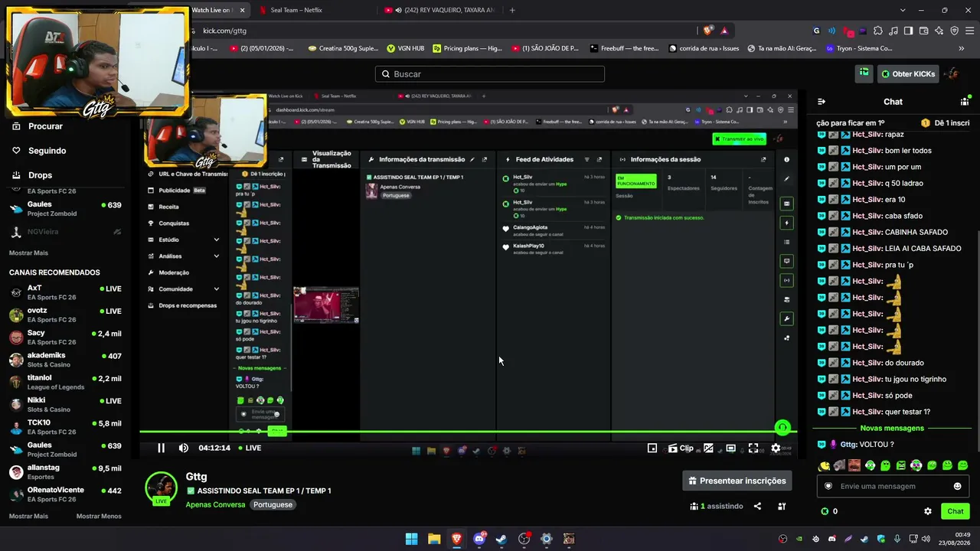Expand recommended list via Mostrar Mais
The width and height of the screenshot is (980, 551).
pos(28,516)
